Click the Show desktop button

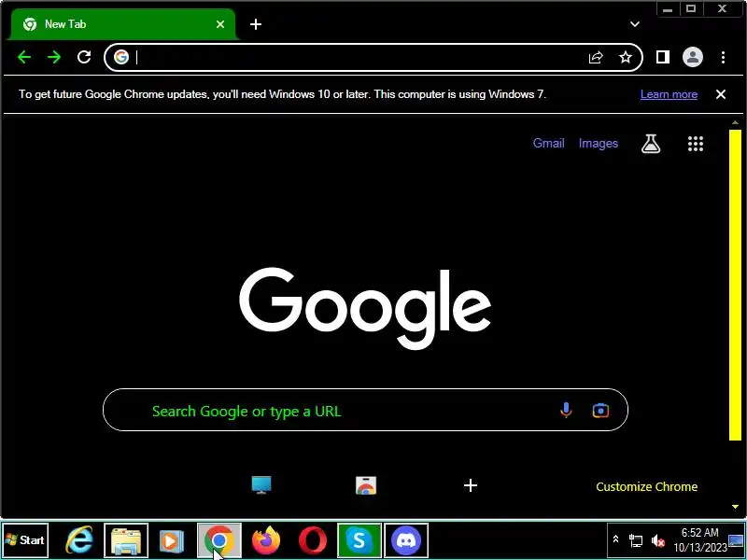[x=737, y=540]
